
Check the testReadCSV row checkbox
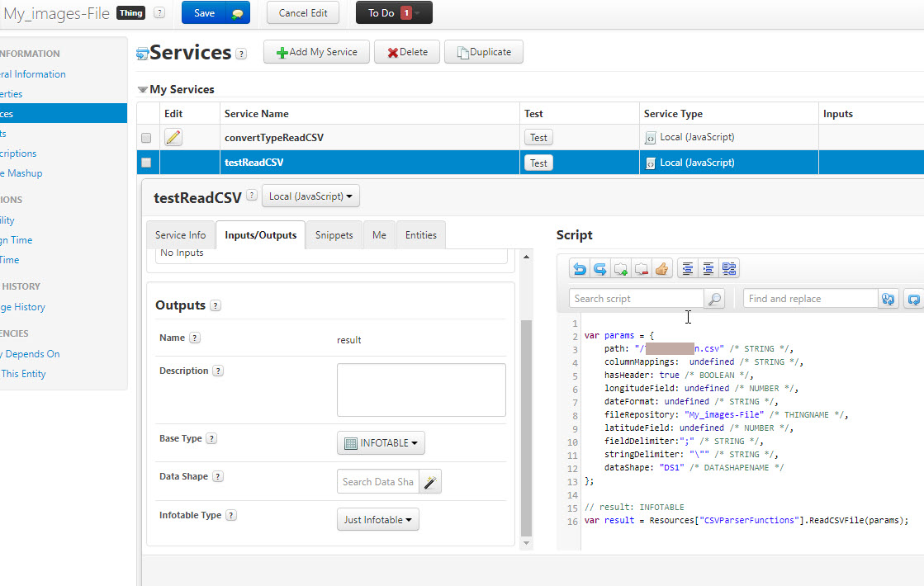pyautogui.click(x=146, y=162)
